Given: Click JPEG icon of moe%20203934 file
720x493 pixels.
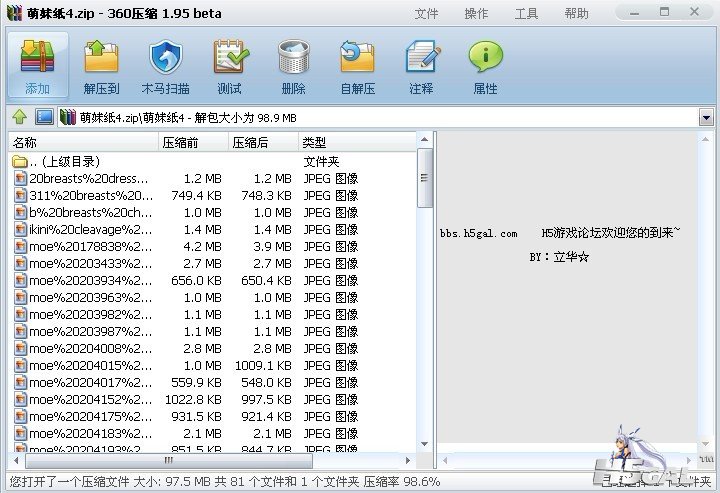Looking at the screenshot, I should coord(20,280).
